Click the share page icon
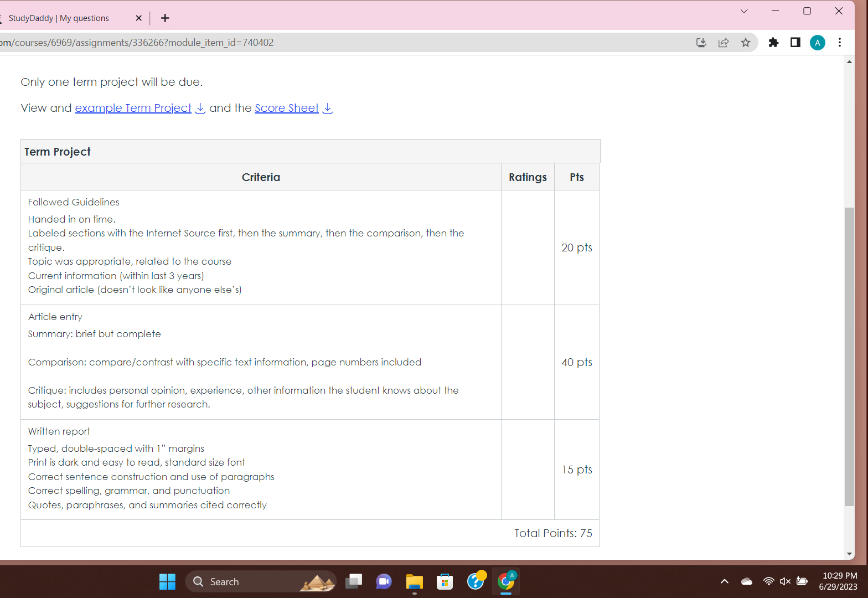Image resolution: width=868 pixels, height=598 pixels. pos(723,43)
